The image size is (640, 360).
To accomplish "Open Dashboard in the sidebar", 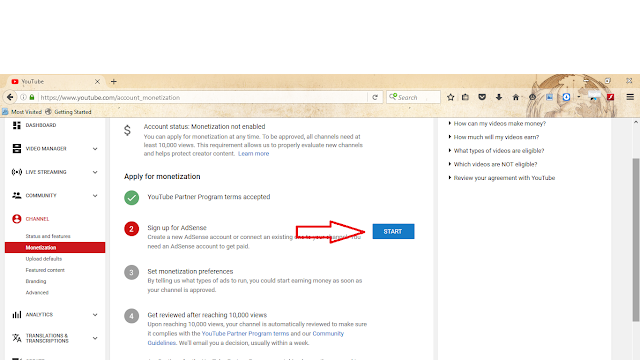I will (41, 125).
